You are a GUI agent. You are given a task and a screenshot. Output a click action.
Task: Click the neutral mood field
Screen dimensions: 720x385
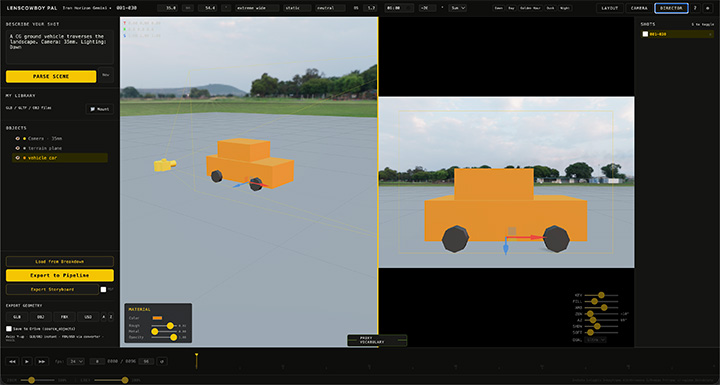(x=331, y=8)
